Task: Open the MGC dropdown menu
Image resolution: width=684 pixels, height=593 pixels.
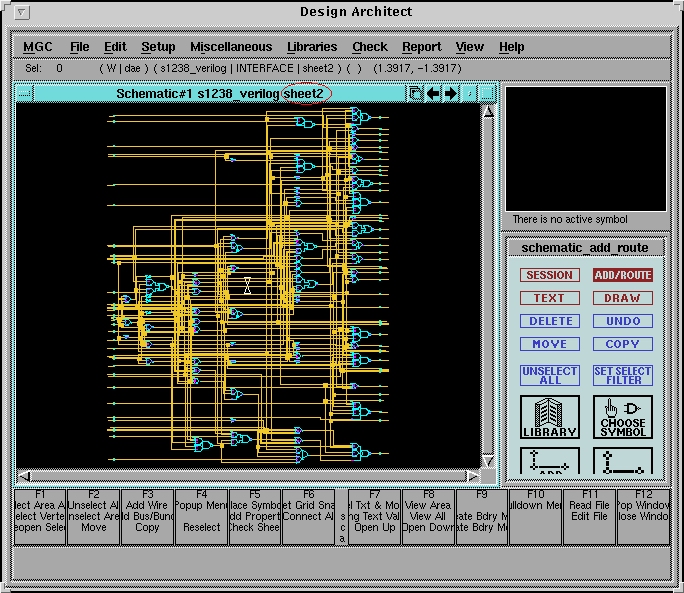Action: (x=38, y=47)
